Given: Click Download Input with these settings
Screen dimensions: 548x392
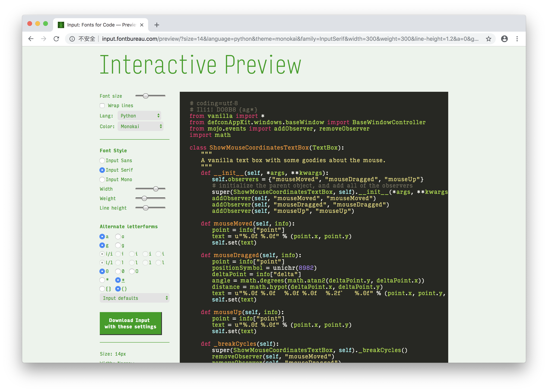Looking at the screenshot, I should click(x=131, y=323).
